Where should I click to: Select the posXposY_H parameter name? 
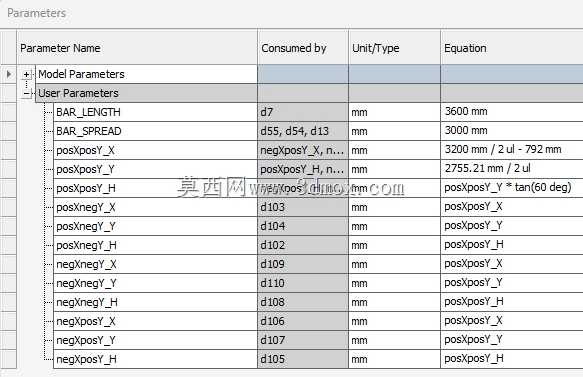(155, 188)
